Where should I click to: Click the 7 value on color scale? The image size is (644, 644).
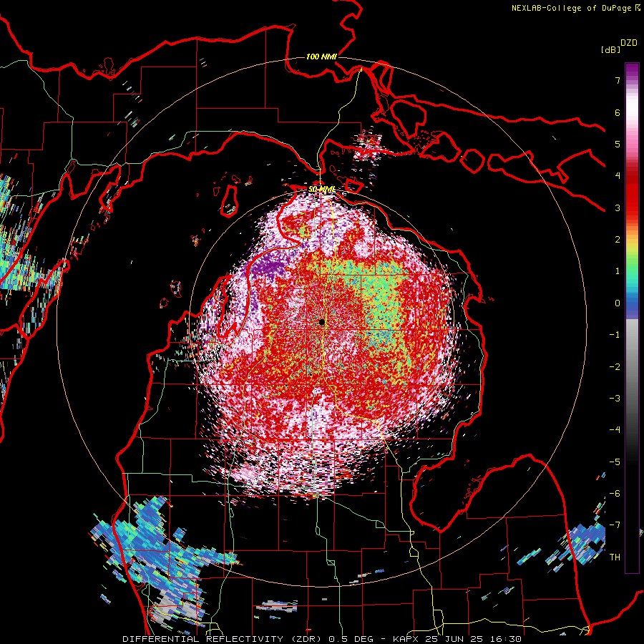[x=618, y=80]
